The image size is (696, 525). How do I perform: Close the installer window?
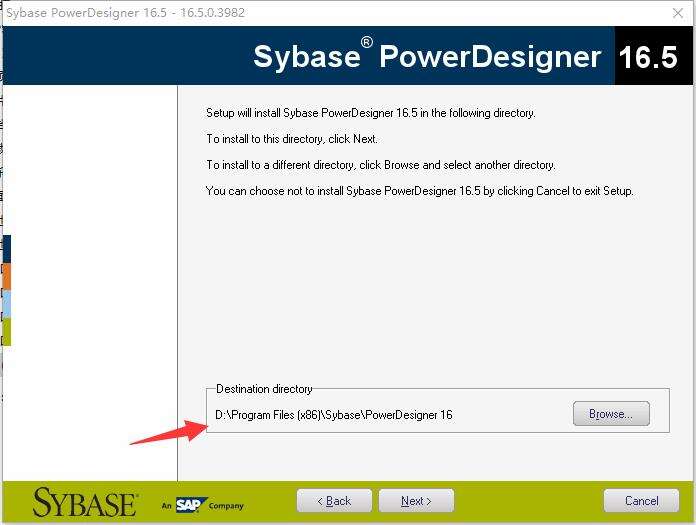click(678, 13)
